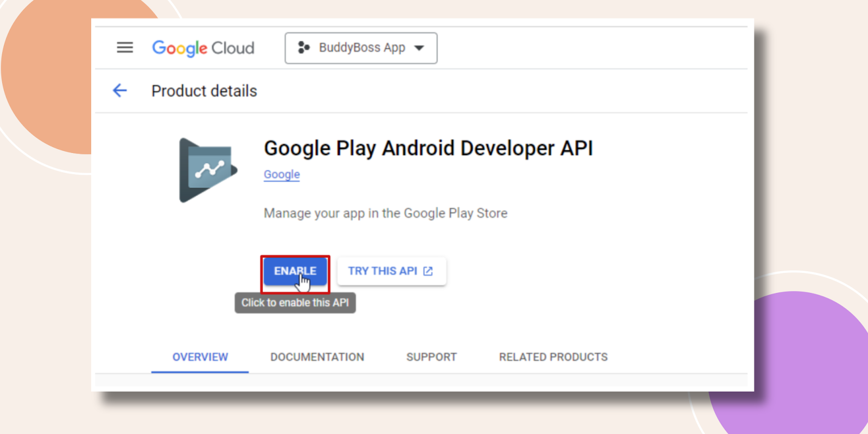Click the "Product details" heading text
868x434 pixels.
[x=204, y=91]
